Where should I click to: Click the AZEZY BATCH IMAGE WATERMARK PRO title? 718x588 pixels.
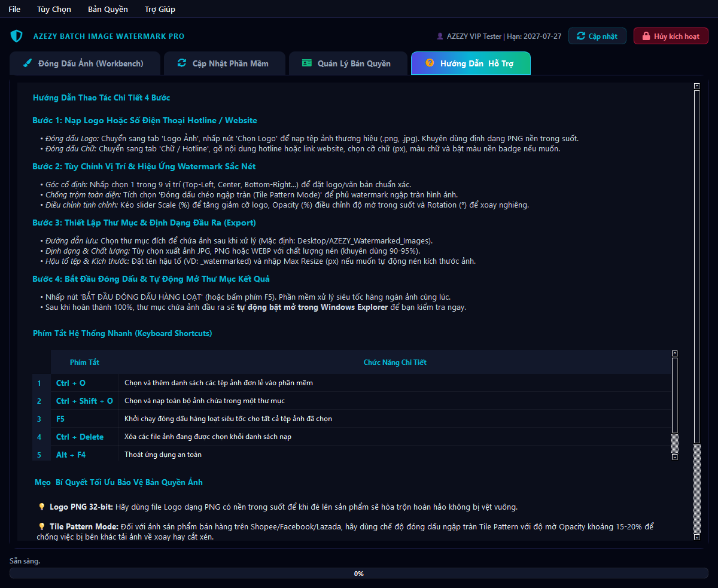click(x=109, y=36)
